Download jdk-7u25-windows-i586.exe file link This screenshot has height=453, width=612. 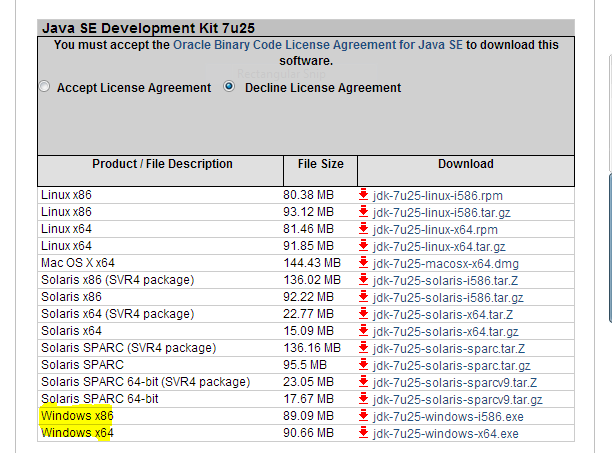click(x=448, y=416)
